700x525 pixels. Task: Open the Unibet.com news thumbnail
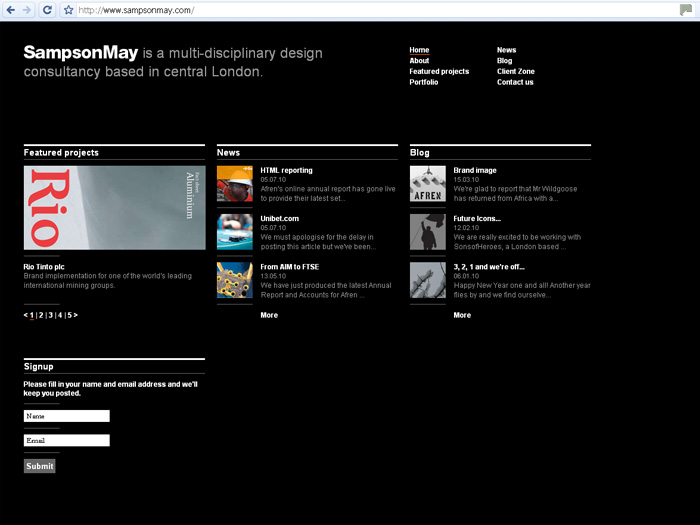(x=234, y=232)
